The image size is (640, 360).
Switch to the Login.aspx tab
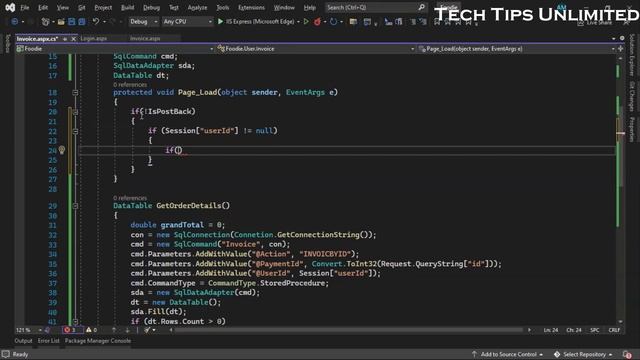click(93, 38)
